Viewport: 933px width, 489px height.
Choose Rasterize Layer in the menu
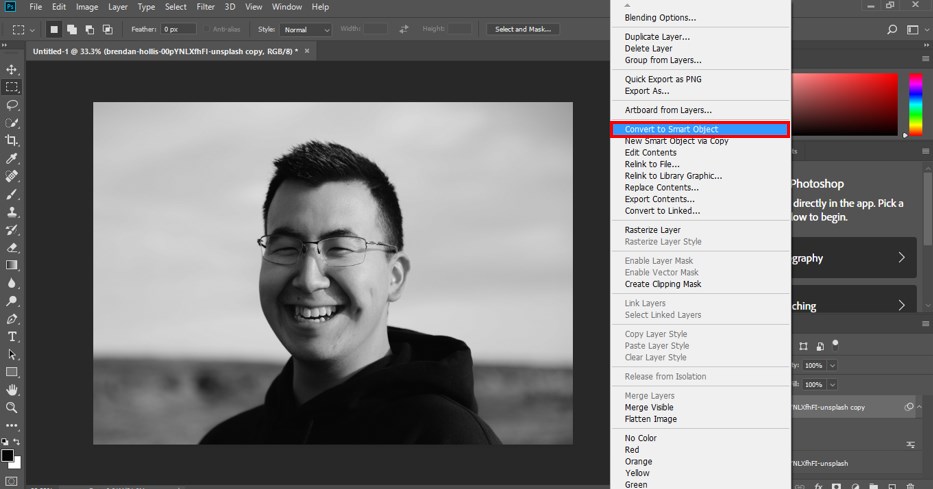tap(652, 230)
